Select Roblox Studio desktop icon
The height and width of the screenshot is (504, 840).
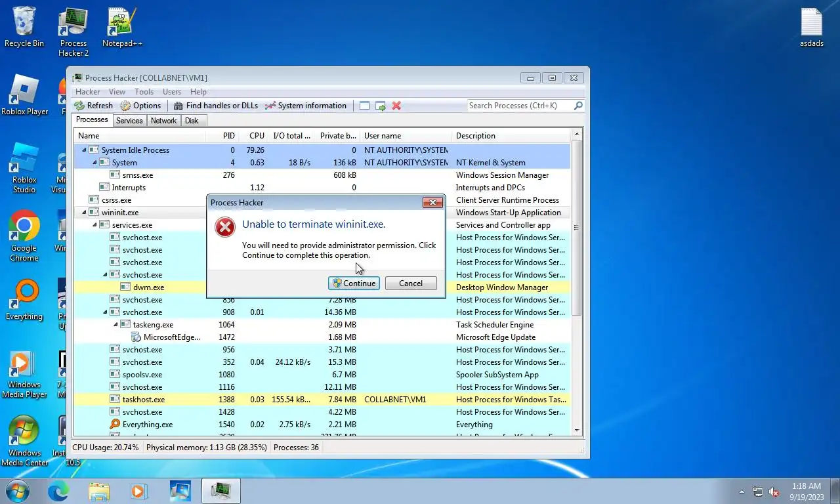pyautogui.click(x=24, y=169)
